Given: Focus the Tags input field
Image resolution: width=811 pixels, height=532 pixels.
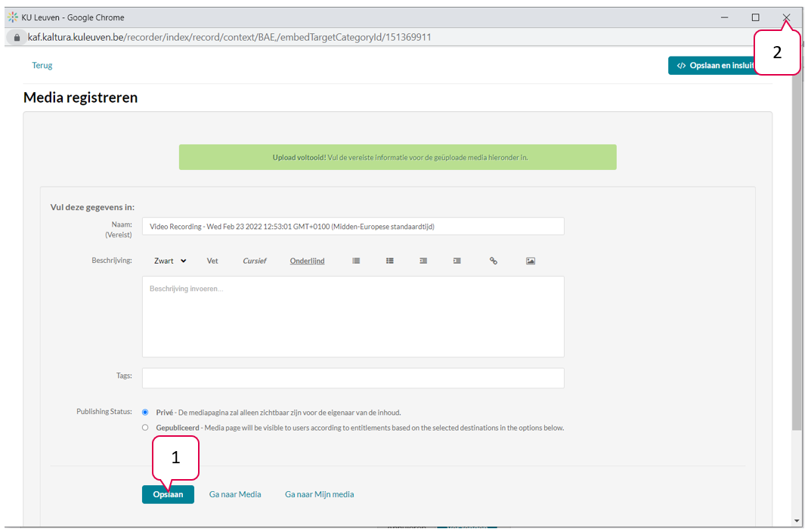Looking at the screenshot, I should coord(353,378).
